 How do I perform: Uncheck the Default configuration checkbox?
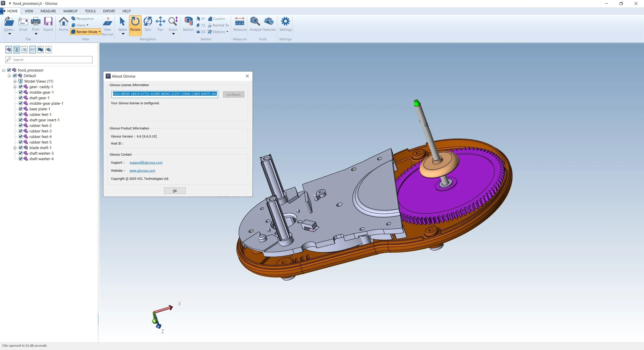click(15, 76)
